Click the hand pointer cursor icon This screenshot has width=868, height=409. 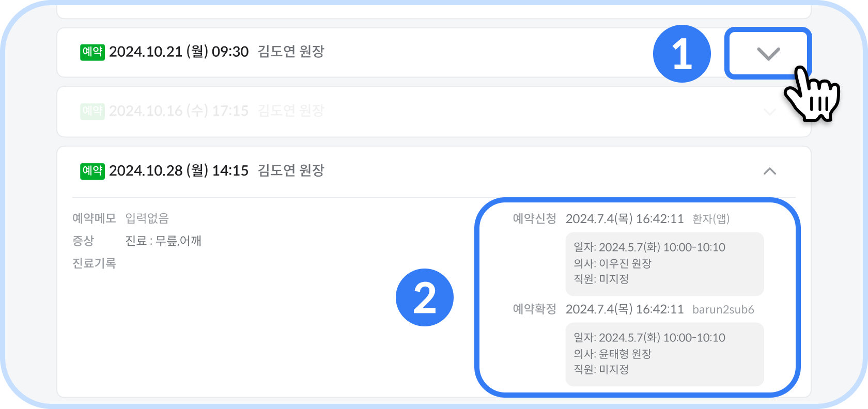pos(812,94)
